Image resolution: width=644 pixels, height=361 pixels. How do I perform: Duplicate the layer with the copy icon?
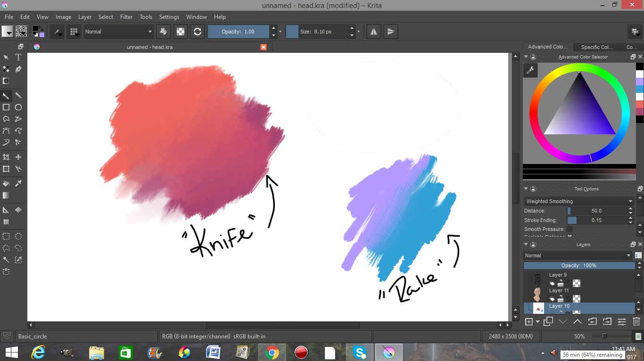[548, 321]
